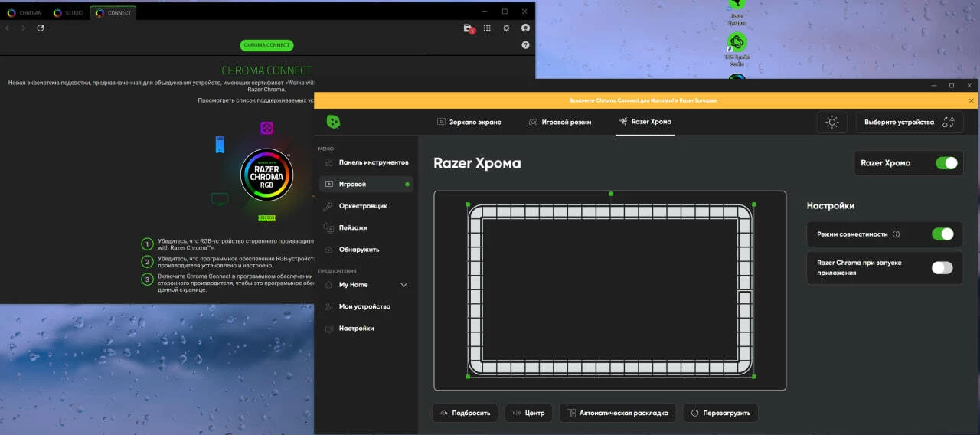Enable Razer Chroma при запуске приложения

942,267
